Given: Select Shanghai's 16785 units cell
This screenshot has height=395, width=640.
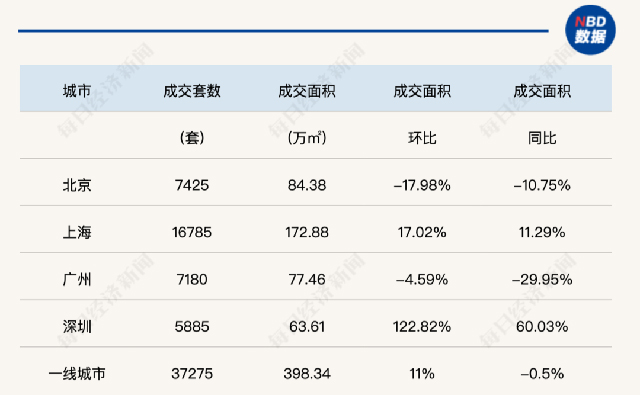Looking at the screenshot, I should pos(192,232).
